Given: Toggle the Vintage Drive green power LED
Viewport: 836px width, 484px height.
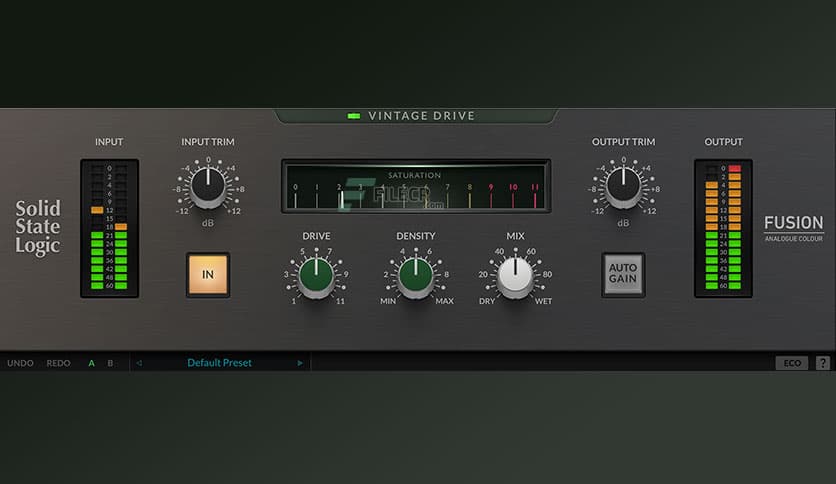Looking at the screenshot, I should [353, 116].
